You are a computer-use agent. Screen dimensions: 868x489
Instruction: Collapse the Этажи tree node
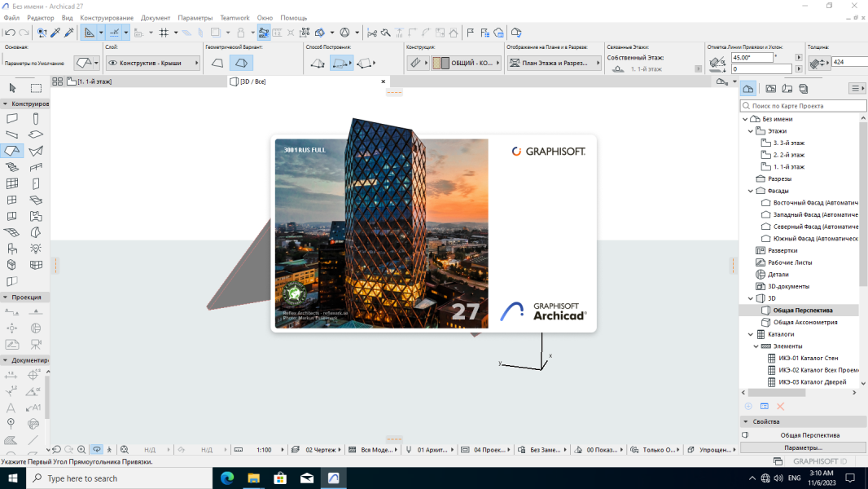coord(751,131)
